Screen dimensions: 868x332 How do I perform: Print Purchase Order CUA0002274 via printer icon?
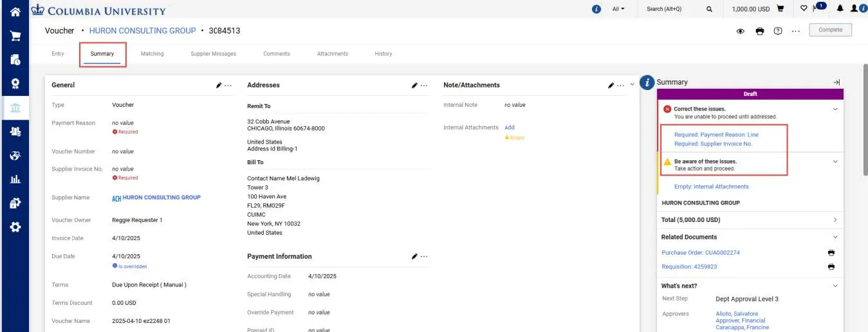coord(831,253)
